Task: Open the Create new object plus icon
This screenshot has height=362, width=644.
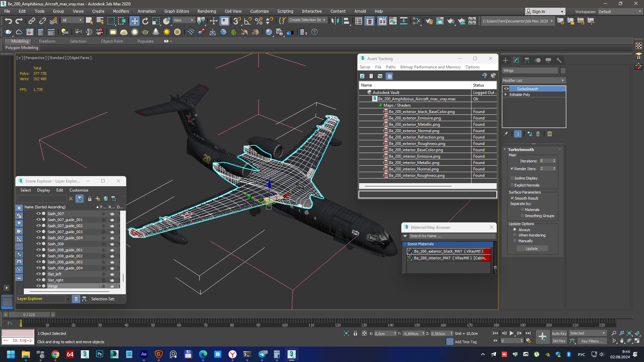Action: pos(542,337)
